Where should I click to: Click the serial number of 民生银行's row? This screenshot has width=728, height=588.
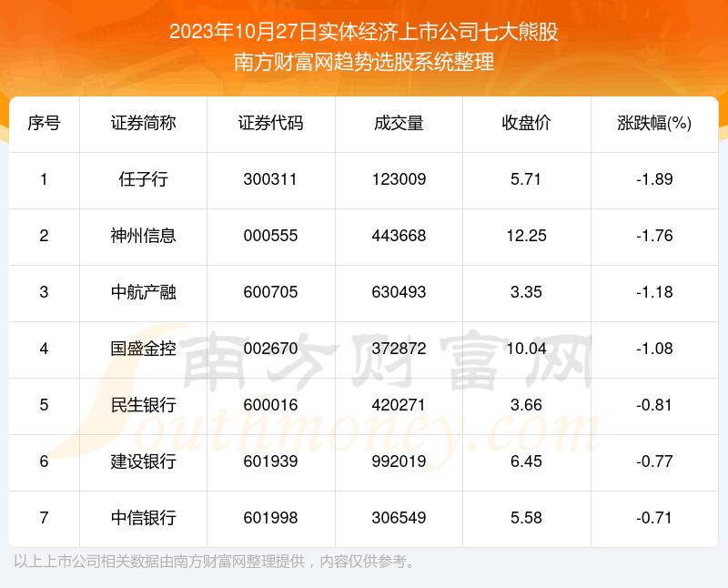44,405
